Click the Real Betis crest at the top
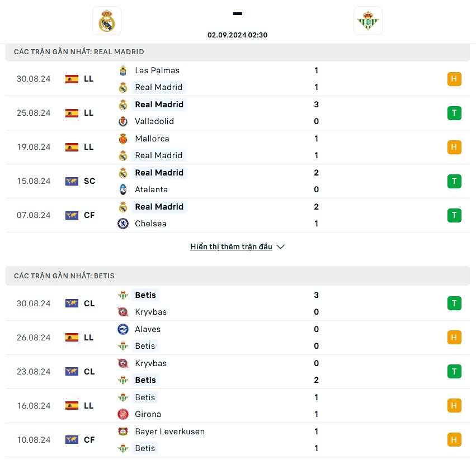Image resolution: width=476 pixels, height=460 pixels. click(368, 21)
